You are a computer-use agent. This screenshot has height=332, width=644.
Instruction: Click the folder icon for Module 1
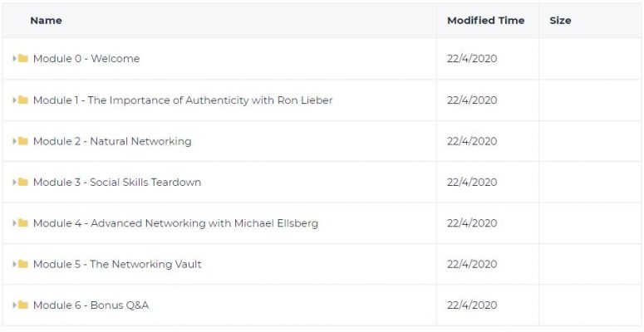(x=23, y=100)
